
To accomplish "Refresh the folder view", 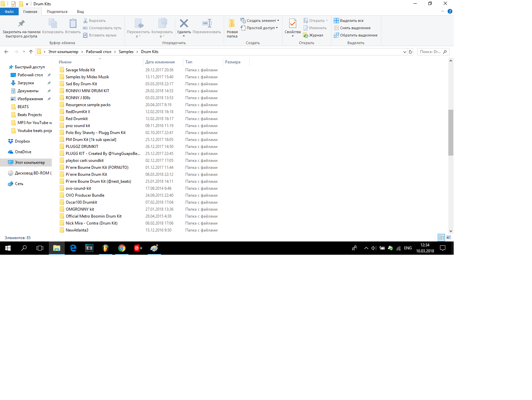I will [410, 52].
